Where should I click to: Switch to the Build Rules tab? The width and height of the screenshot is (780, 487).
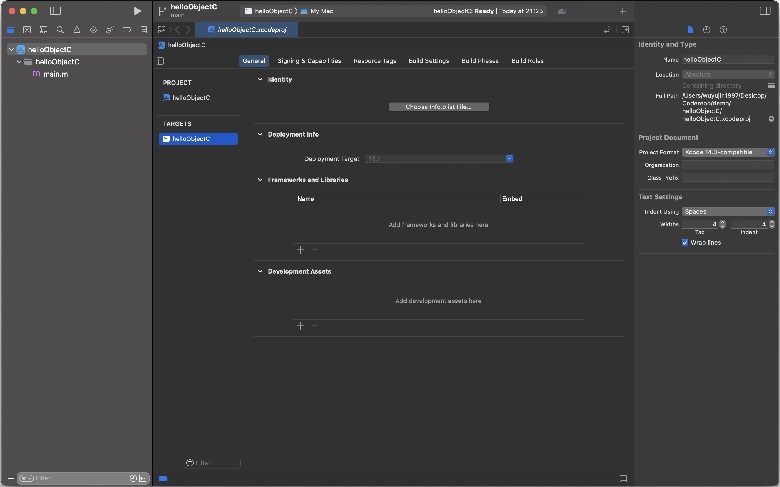527,61
